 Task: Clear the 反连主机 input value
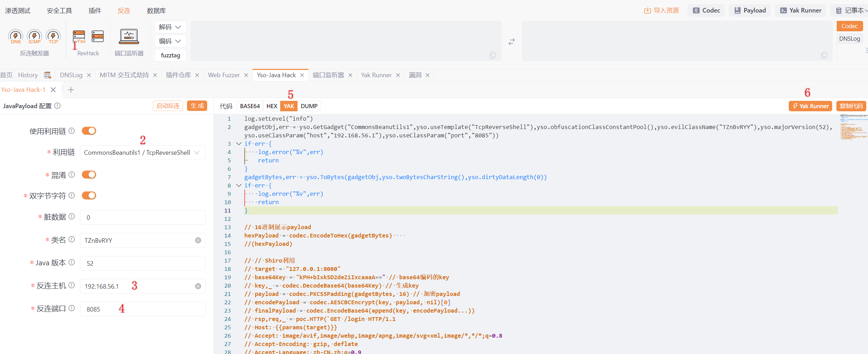(198, 286)
